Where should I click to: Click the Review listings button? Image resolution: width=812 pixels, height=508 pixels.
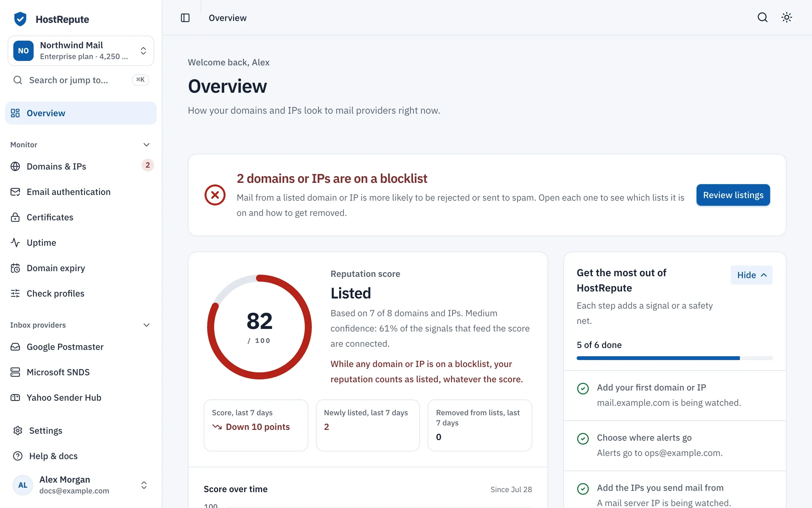[x=733, y=195]
